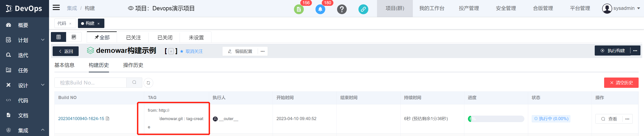Switch to the 未设置 filter tab
This screenshot has height=136, width=644.
[x=196, y=37]
